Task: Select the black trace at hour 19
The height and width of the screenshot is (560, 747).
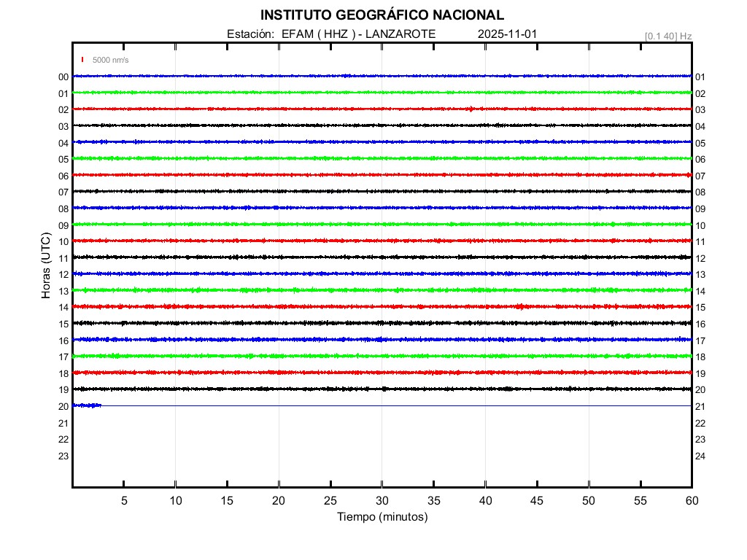Action: pyautogui.click(x=382, y=389)
